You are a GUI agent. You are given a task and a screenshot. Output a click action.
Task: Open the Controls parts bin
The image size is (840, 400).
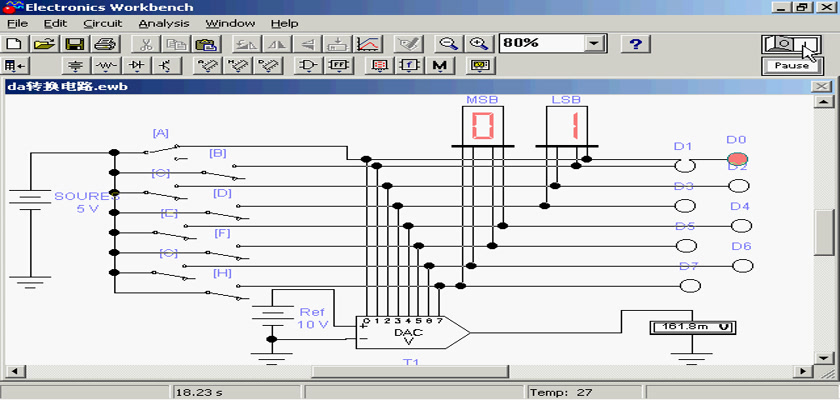tap(409, 66)
